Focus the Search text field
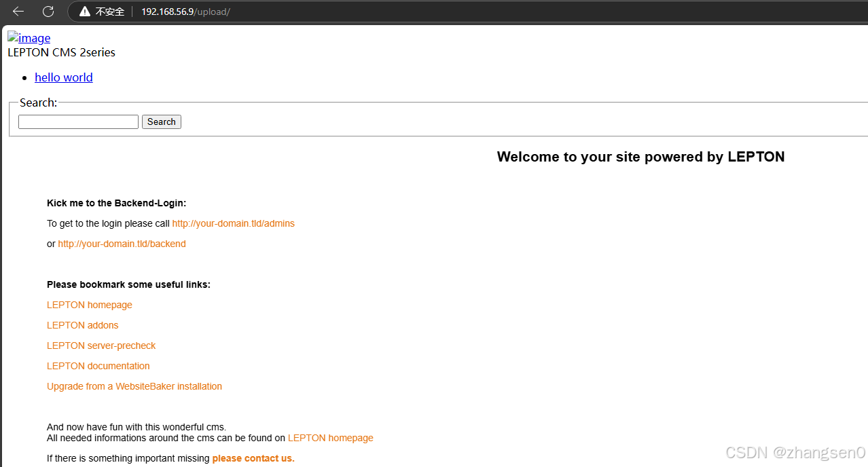 (78, 122)
